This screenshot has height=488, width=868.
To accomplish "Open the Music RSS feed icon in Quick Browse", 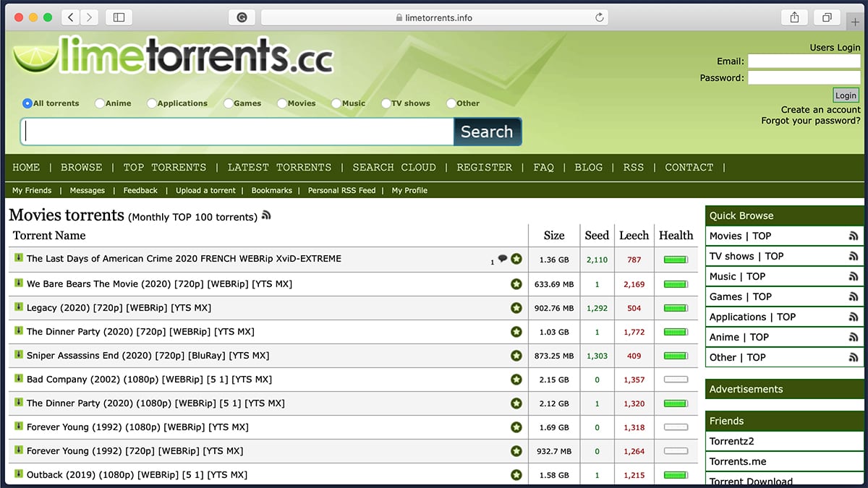I will [x=854, y=276].
